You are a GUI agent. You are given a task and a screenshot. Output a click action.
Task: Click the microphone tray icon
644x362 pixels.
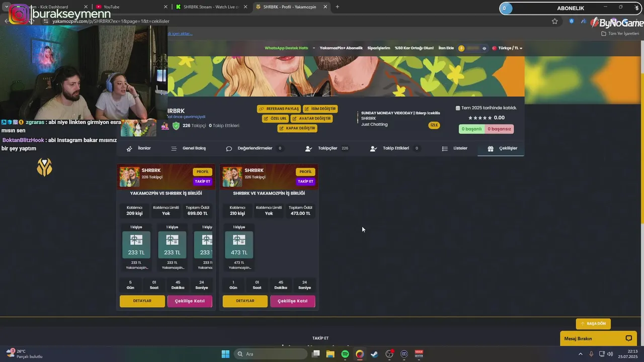coord(591,354)
